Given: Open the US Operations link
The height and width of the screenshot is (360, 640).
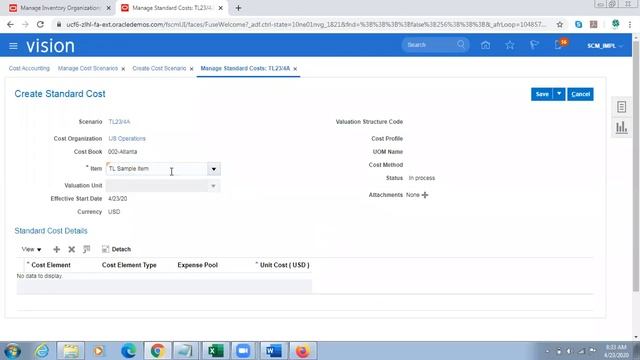Looking at the screenshot, I should [127, 139].
